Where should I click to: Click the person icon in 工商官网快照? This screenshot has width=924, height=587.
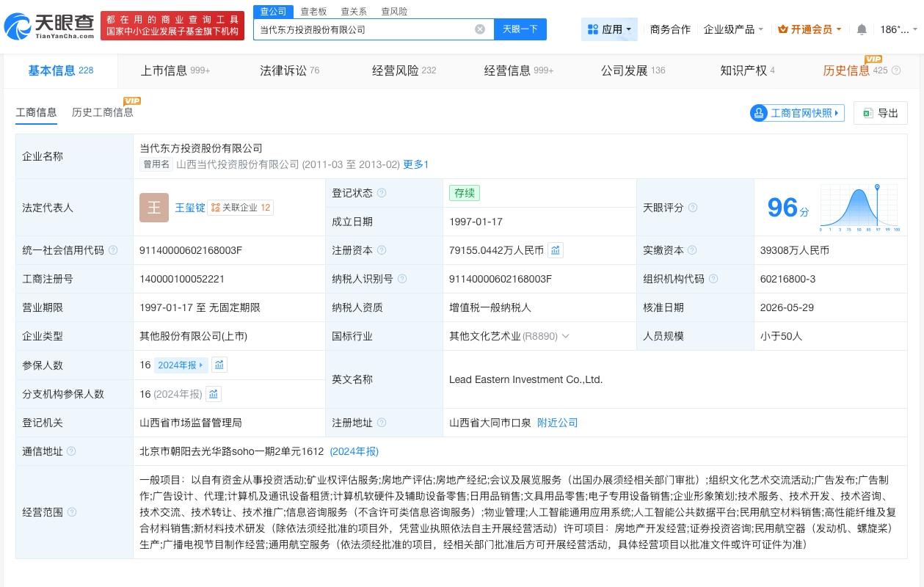pyautogui.click(x=758, y=113)
